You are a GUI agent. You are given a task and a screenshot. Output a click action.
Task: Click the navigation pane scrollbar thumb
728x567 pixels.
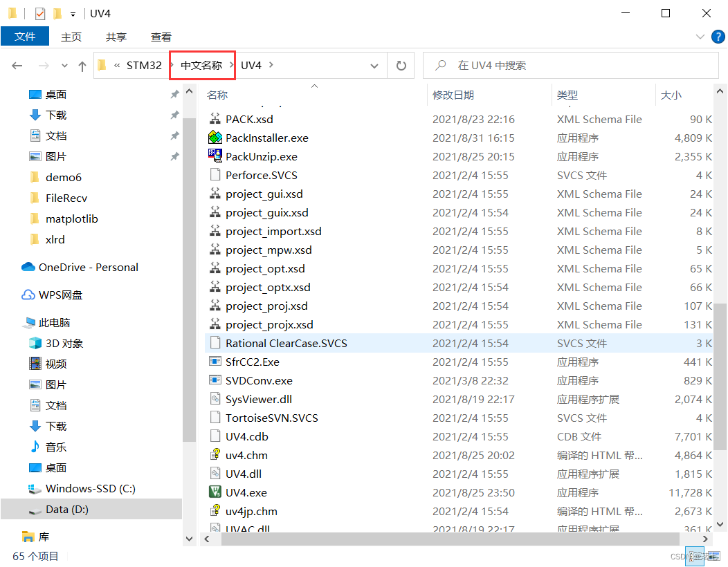[189, 279]
